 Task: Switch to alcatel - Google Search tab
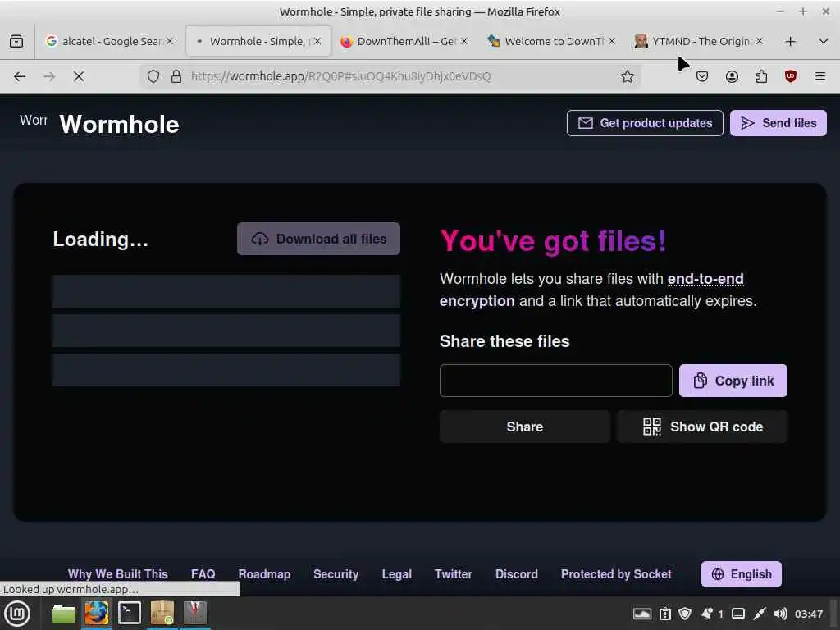click(x=111, y=41)
